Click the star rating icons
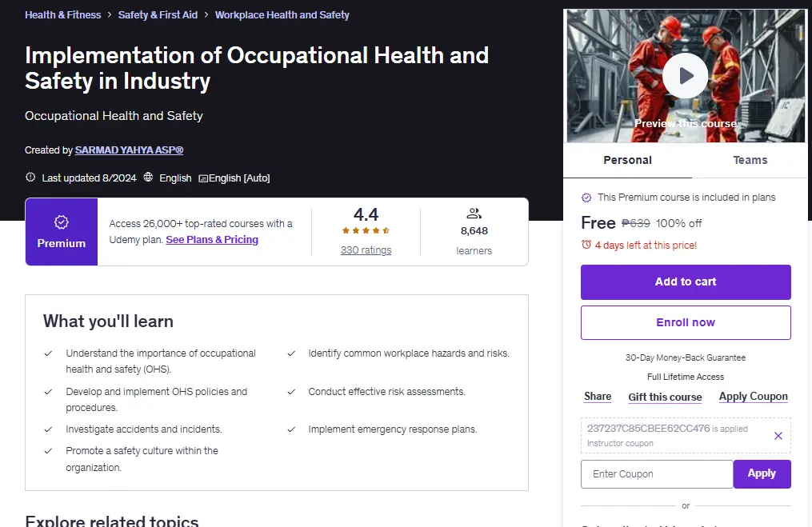This screenshot has width=812, height=527. pyautogui.click(x=366, y=230)
